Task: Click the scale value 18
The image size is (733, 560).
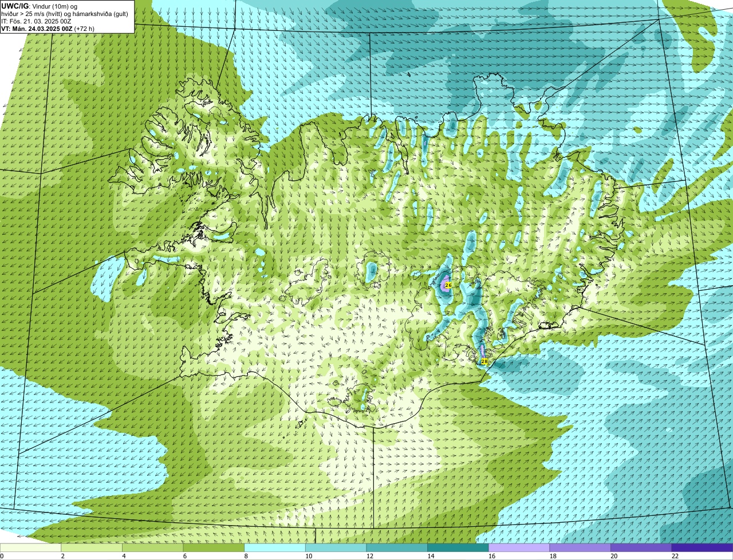Action: pyautogui.click(x=553, y=556)
